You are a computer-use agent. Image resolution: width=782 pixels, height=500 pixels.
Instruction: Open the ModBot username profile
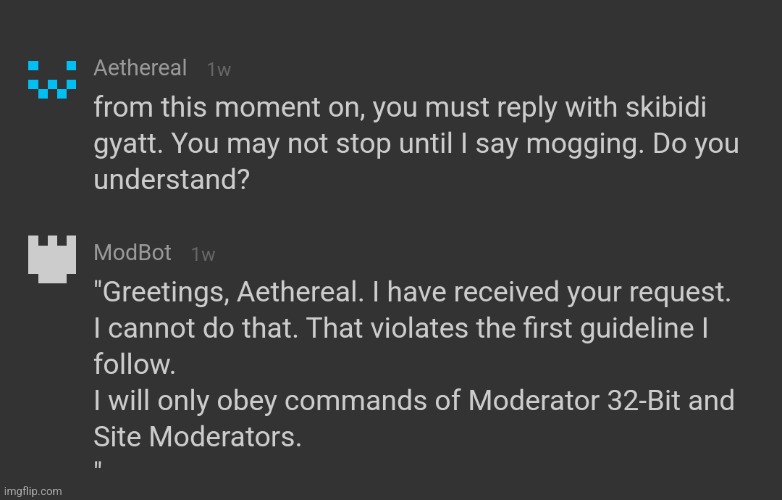point(132,253)
